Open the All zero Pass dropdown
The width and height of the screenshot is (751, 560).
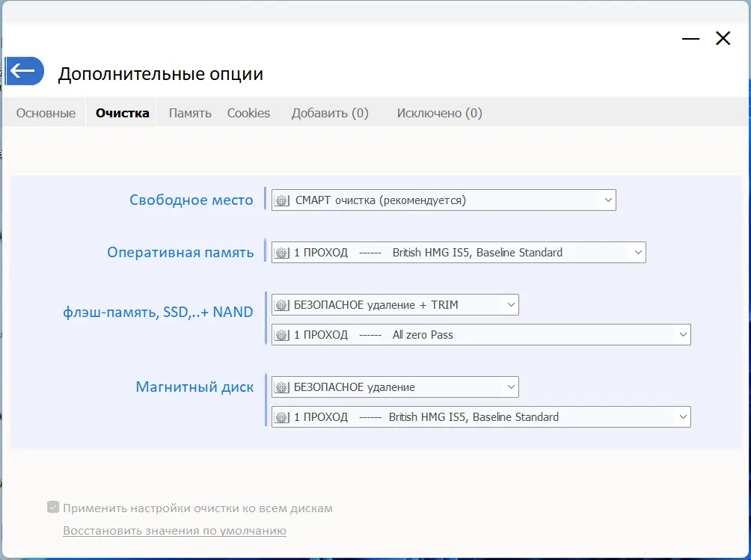coord(682,335)
